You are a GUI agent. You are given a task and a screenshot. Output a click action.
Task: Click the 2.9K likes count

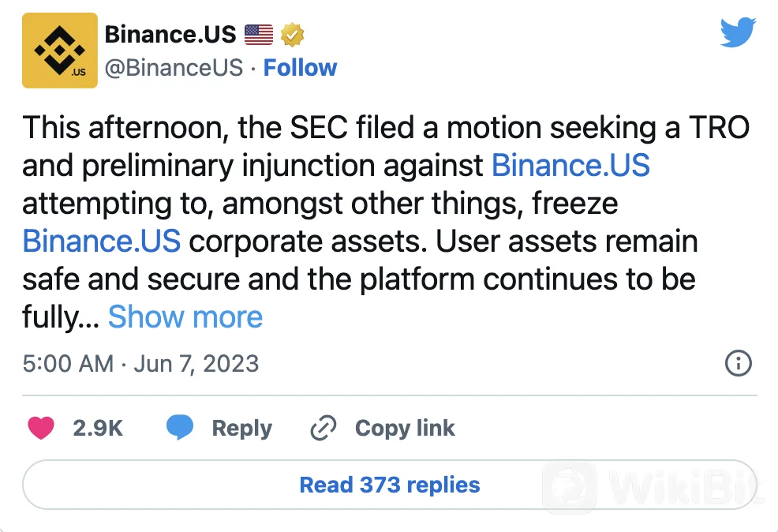pyautogui.click(x=98, y=428)
